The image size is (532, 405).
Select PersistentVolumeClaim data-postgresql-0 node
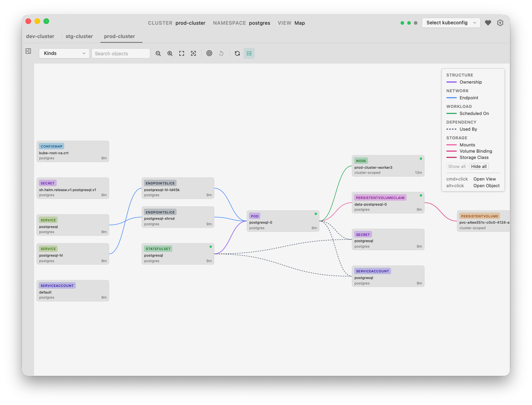click(388, 203)
